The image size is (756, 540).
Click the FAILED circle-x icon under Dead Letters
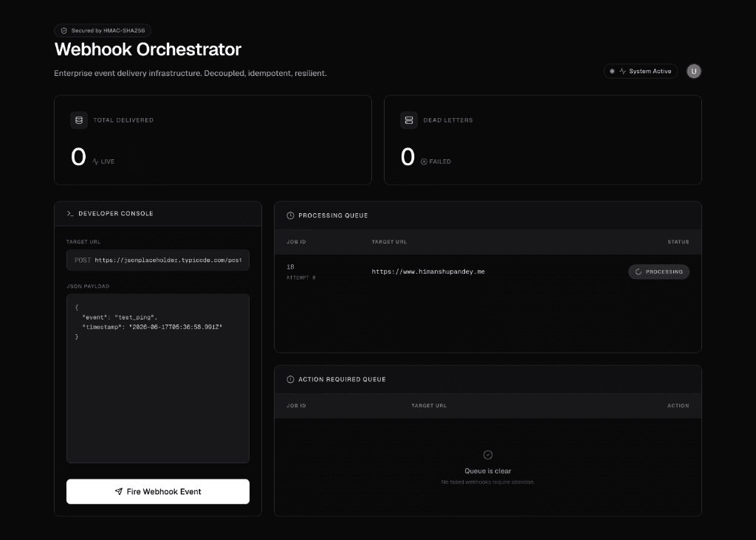point(424,162)
